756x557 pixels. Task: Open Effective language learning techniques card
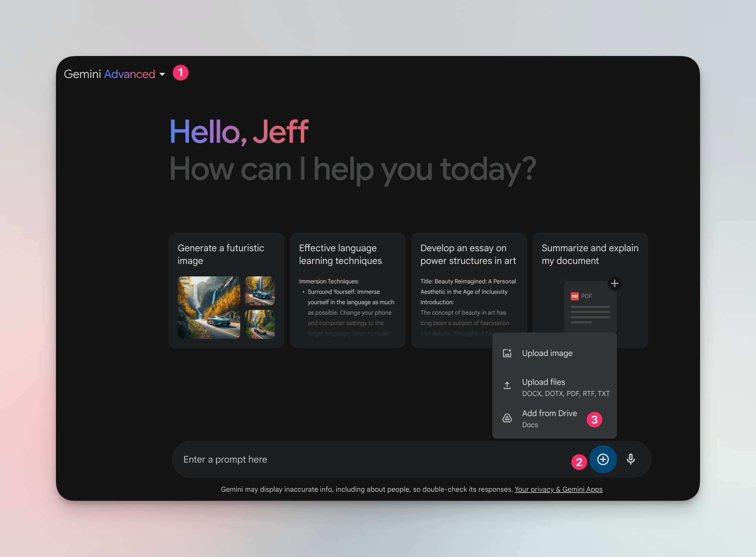pos(347,290)
